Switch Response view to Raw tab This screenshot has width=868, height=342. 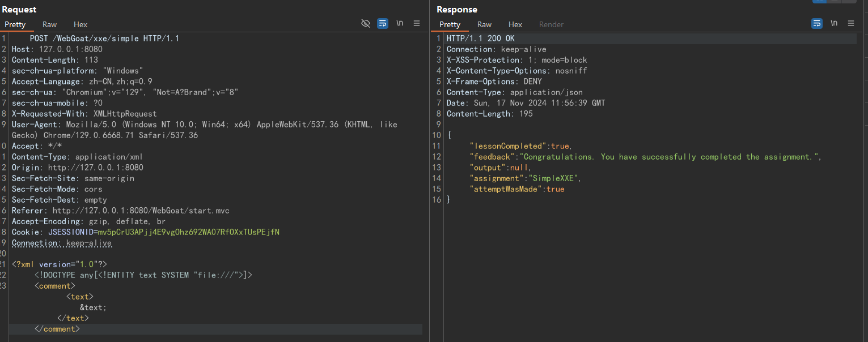484,24
